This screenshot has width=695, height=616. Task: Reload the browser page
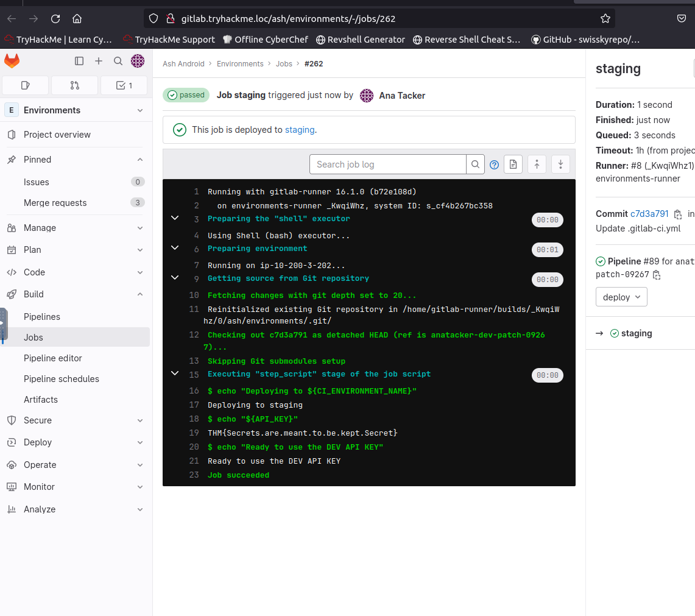tap(55, 19)
